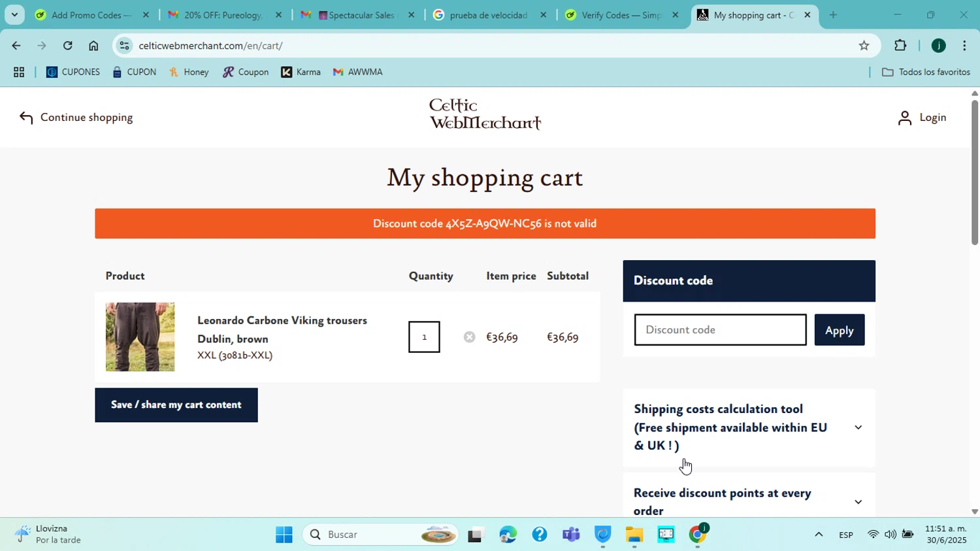
Task: Open the Windows Start menu
Action: 284,535
